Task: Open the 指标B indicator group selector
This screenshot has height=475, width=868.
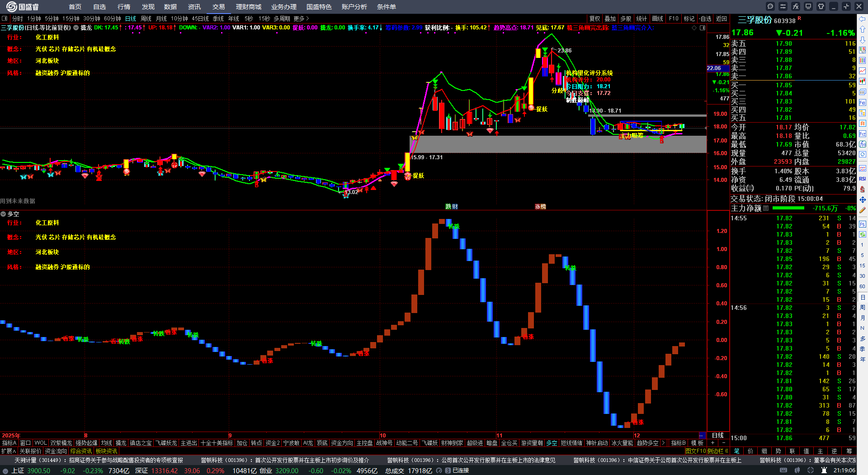Action: pos(679,443)
